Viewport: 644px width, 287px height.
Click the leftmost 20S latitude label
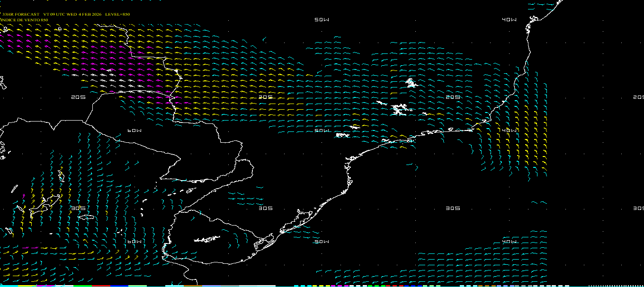click(78, 97)
